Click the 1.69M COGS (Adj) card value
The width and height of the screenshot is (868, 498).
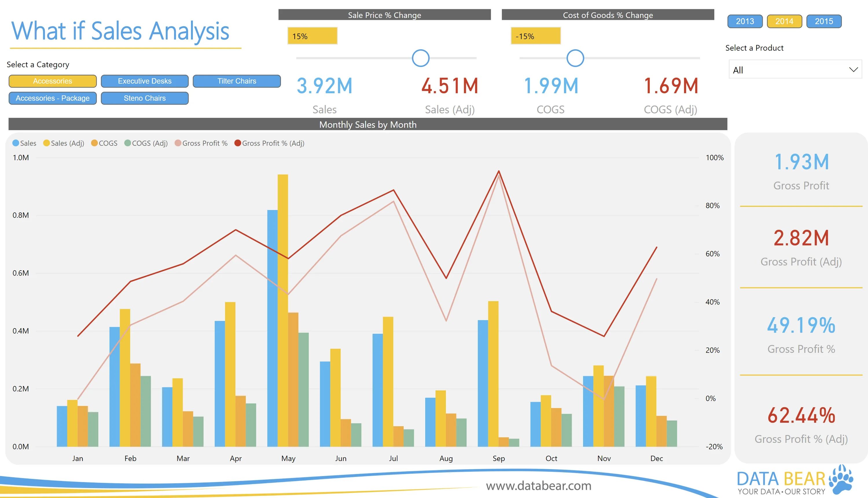point(671,86)
